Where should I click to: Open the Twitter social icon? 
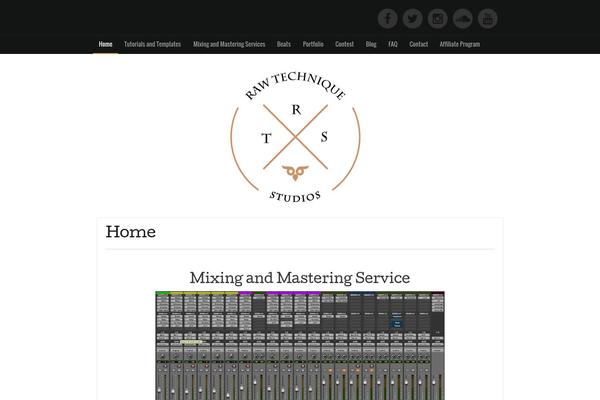[x=412, y=18]
